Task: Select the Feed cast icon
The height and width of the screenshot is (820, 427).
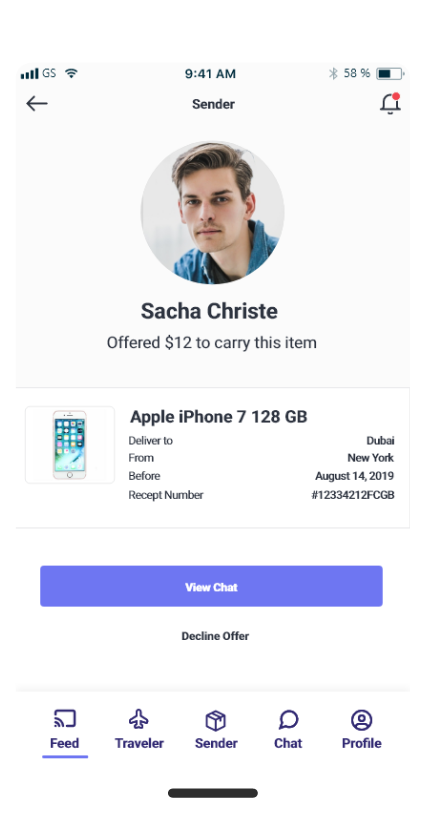Action: click(x=65, y=719)
